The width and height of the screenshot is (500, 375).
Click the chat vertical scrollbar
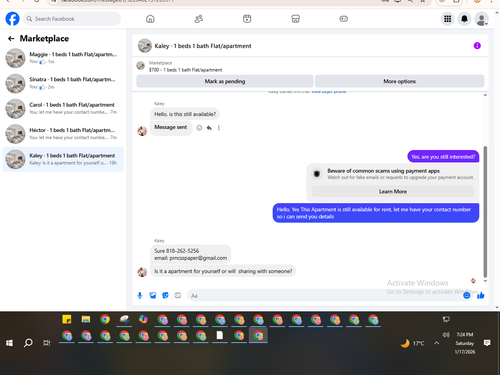(485, 212)
